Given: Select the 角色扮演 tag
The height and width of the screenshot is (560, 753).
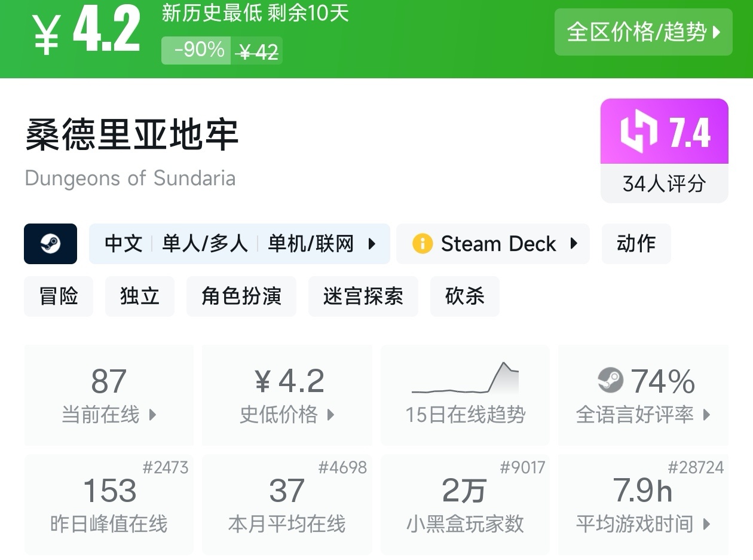Looking at the screenshot, I should coord(241,296).
